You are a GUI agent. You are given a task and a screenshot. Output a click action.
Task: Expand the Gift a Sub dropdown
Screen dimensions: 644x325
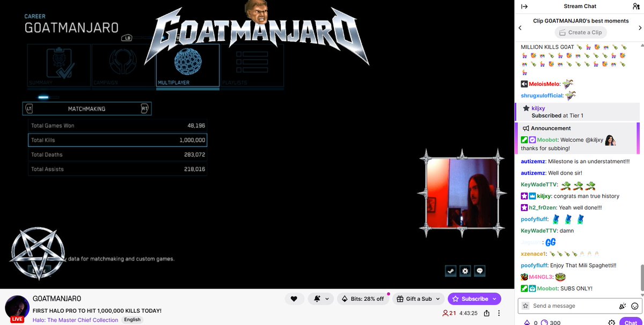pos(418,299)
